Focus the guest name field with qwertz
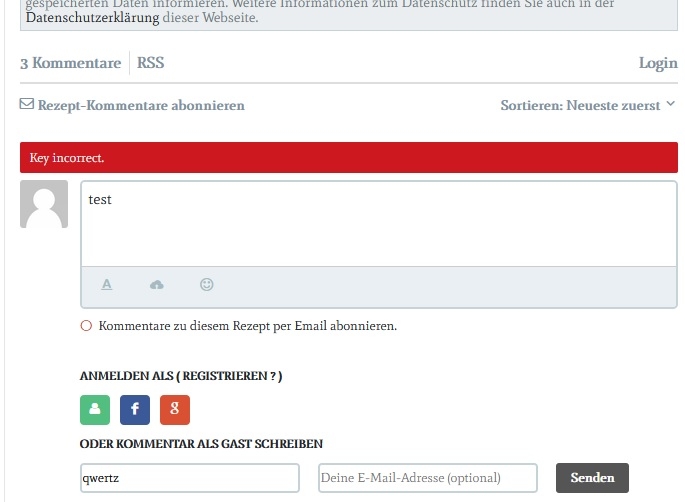This screenshot has height=502, width=685. click(x=189, y=478)
